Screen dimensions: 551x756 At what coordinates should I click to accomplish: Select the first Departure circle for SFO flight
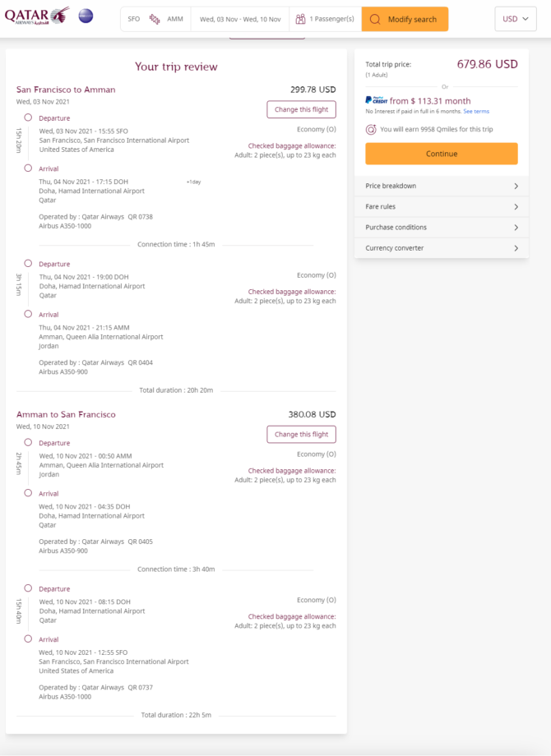[x=28, y=118]
